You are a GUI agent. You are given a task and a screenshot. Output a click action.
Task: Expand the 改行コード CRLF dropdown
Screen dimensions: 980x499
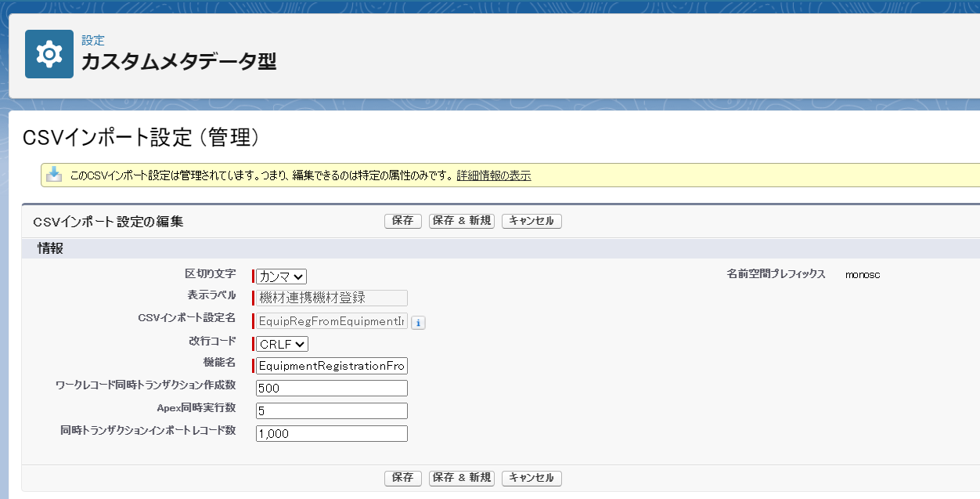tap(283, 344)
